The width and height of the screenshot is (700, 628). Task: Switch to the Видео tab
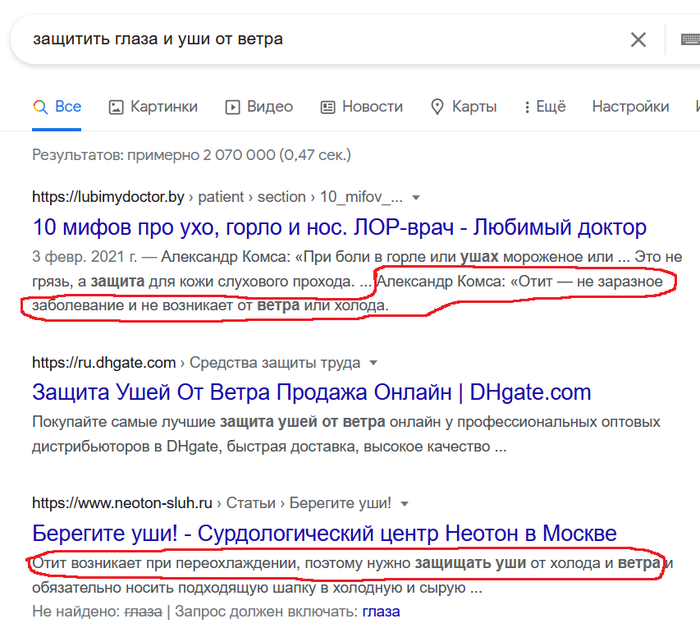259,107
